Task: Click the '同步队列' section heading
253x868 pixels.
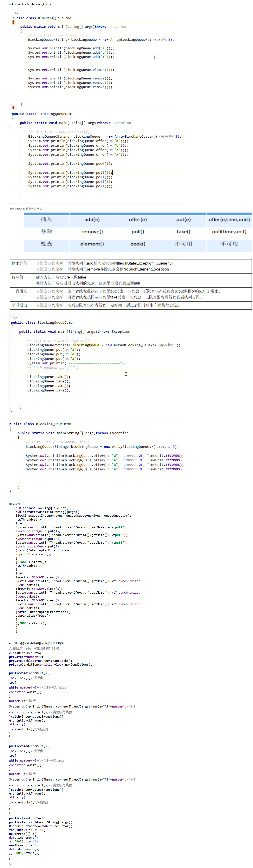Action: click(x=14, y=504)
